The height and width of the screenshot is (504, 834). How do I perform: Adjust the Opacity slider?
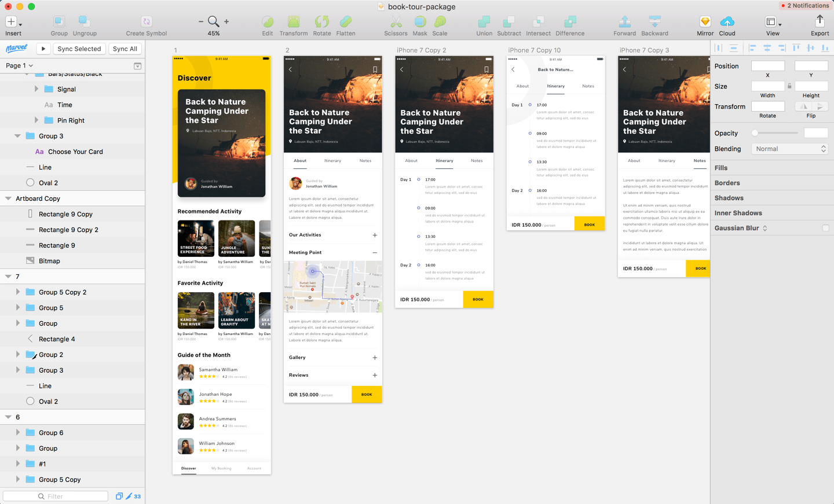[755, 133]
